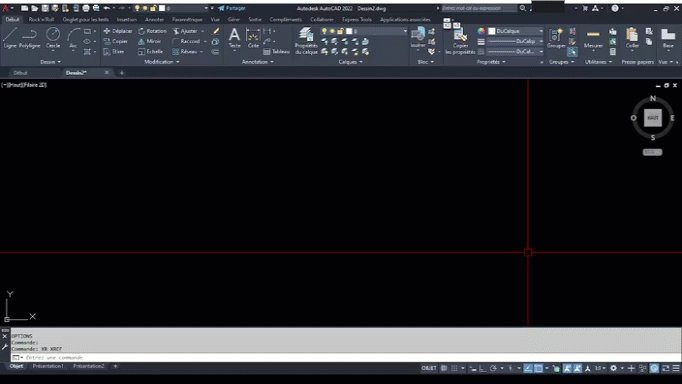Add a new drawing tab with plus
This screenshot has height=384, width=682.
[121, 73]
